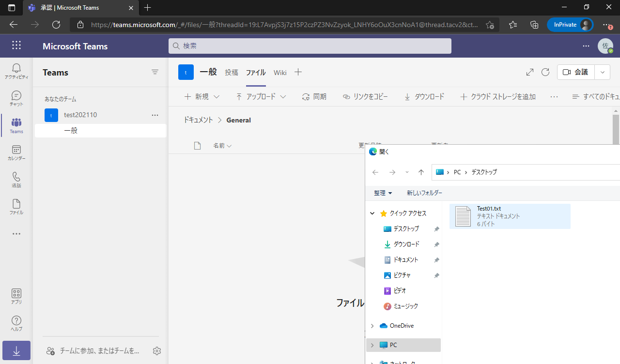This screenshot has width=620, height=364.
Task: Open the browser tab actions menu
Action: tap(12, 7)
